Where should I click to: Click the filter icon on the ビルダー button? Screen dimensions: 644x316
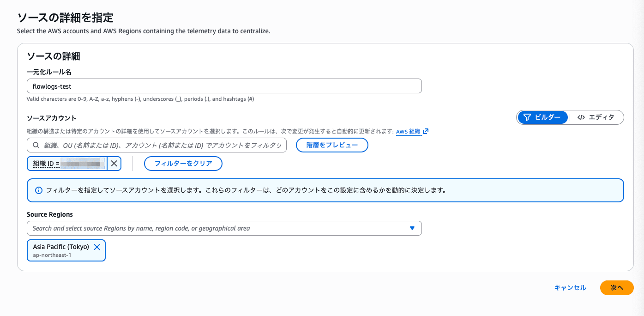527,117
